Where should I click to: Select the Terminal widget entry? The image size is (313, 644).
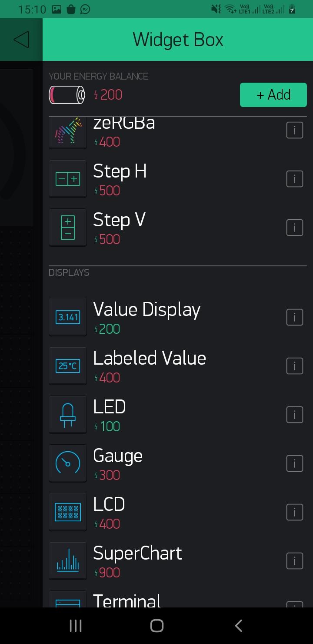178,599
